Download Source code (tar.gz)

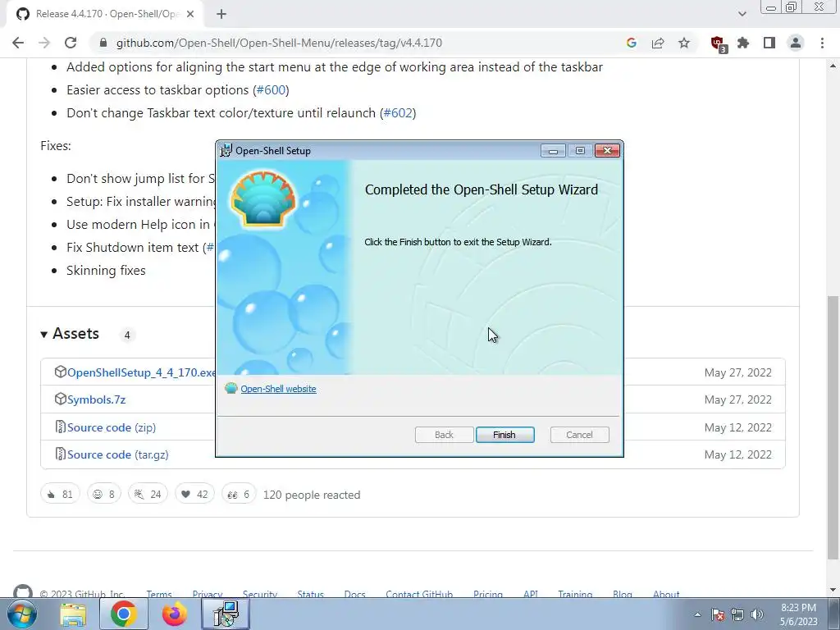click(x=117, y=454)
